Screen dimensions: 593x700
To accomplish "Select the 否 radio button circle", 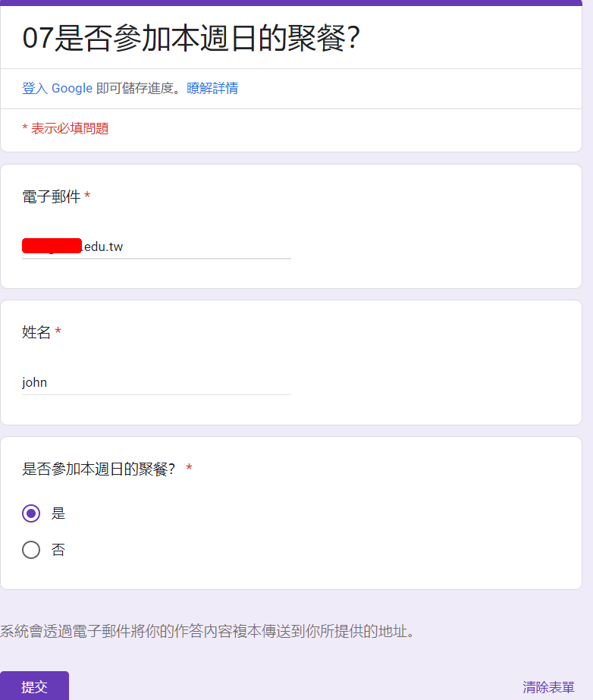I will click(x=31, y=550).
